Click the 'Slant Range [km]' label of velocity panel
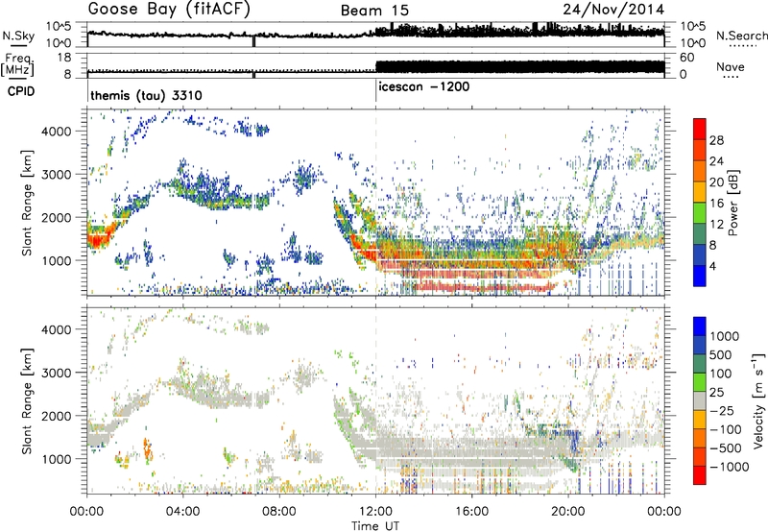 (27, 400)
